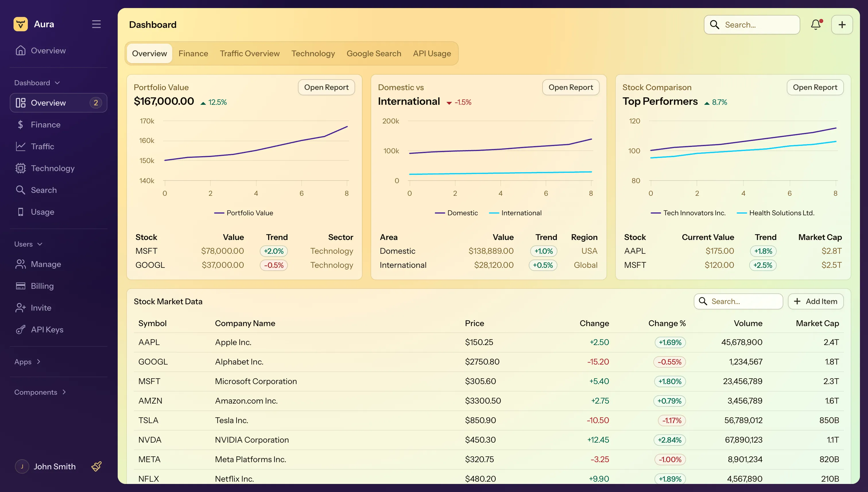Click the paintbrush theme icon near John Smith
Image resolution: width=868 pixels, height=492 pixels.
97,466
